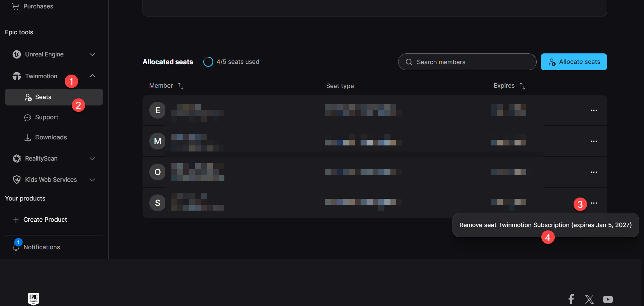Open Epic's YouTube channel icon
The height and width of the screenshot is (306, 644).
[608, 299]
